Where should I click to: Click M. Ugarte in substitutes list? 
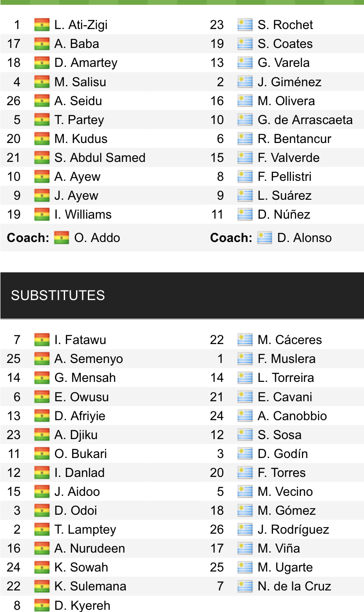(285, 567)
